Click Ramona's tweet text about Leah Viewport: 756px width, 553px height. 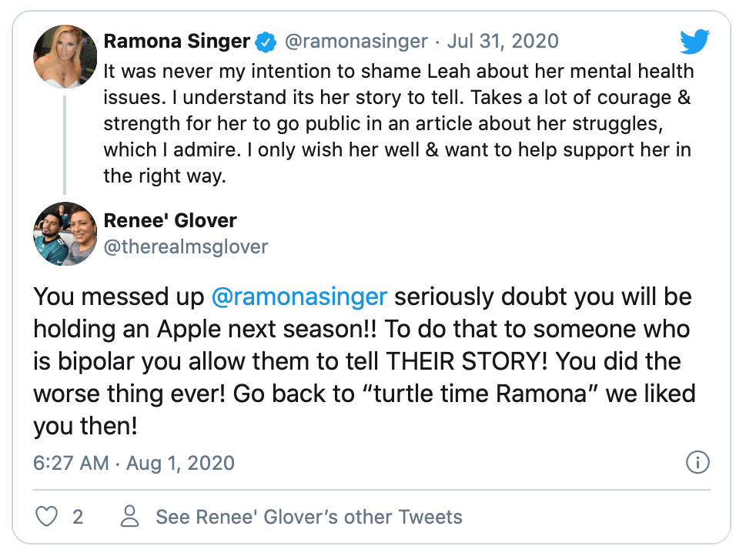398,123
